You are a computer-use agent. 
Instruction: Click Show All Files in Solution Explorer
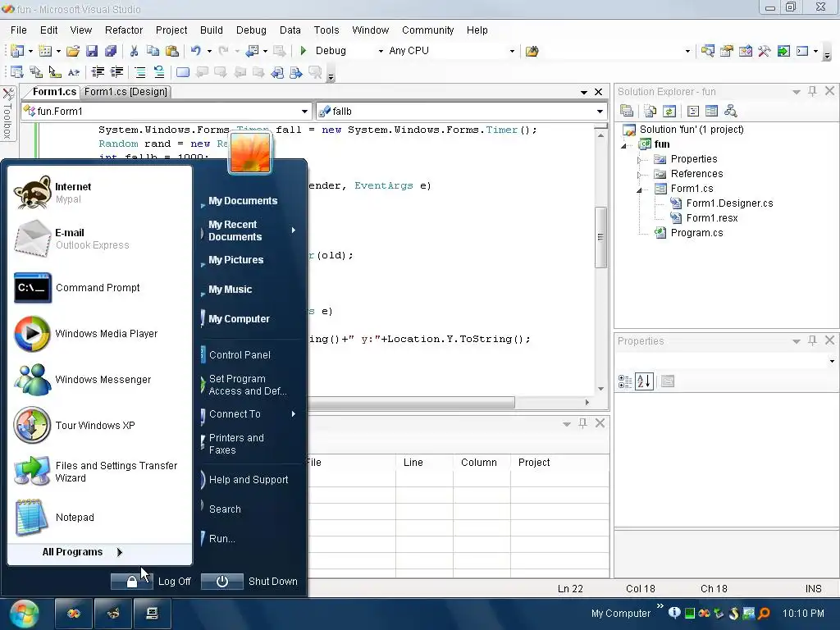[651, 111]
